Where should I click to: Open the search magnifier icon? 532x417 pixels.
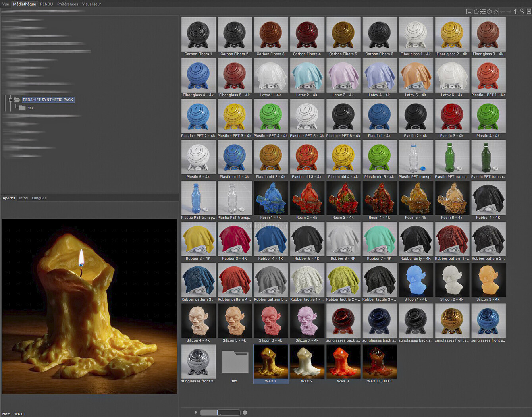(x=522, y=12)
